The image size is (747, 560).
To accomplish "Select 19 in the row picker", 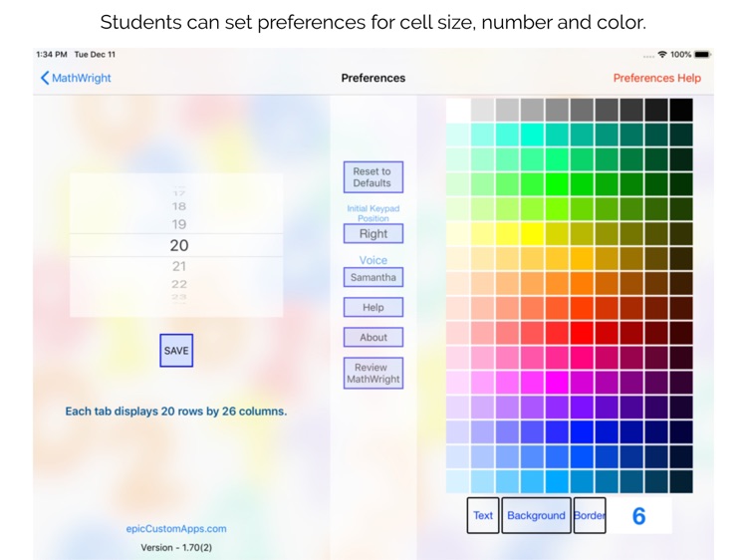I will (179, 224).
